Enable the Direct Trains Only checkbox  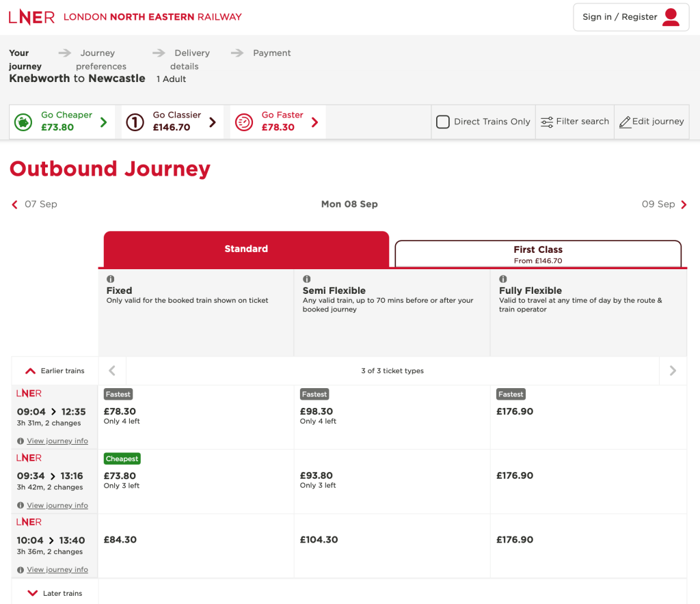coord(443,122)
